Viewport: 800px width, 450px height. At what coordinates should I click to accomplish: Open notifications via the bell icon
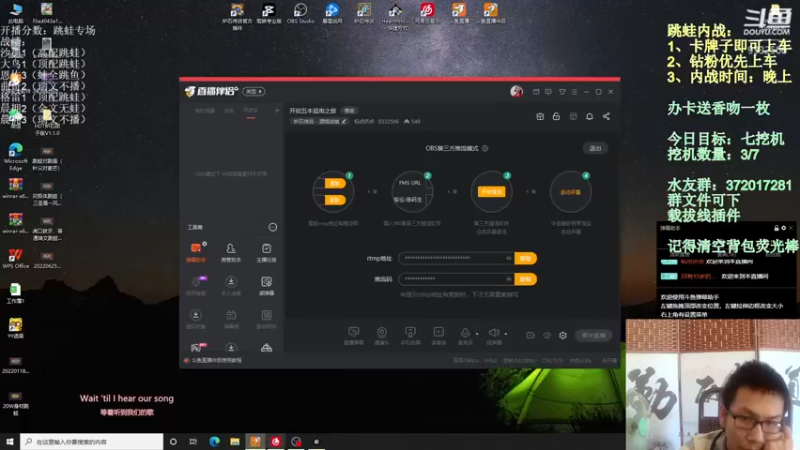coord(589,116)
